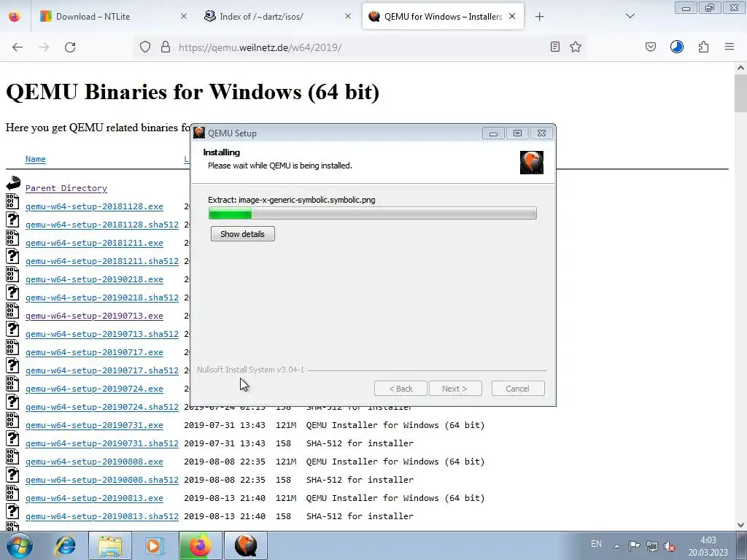This screenshot has height=560, width=747.
Task: Download qemu-w64-setup-20190808.exe
Action: [94, 462]
